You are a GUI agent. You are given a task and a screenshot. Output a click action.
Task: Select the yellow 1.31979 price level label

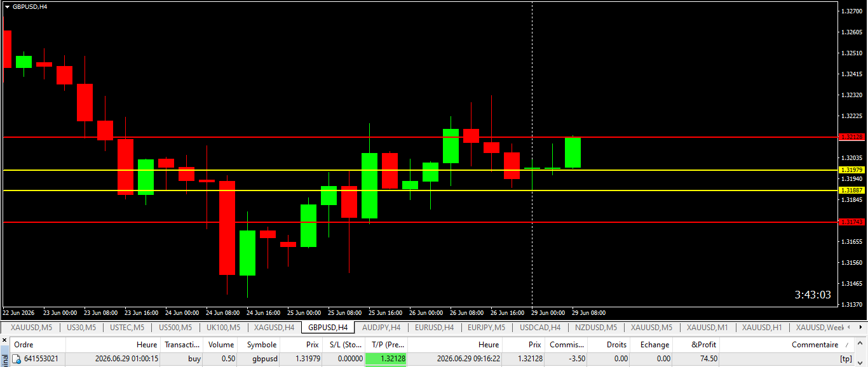pos(851,170)
